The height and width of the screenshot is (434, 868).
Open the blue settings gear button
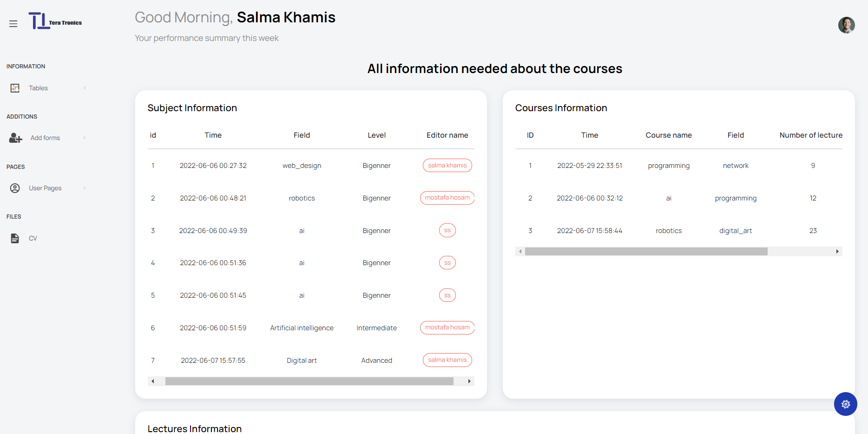tap(845, 404)
